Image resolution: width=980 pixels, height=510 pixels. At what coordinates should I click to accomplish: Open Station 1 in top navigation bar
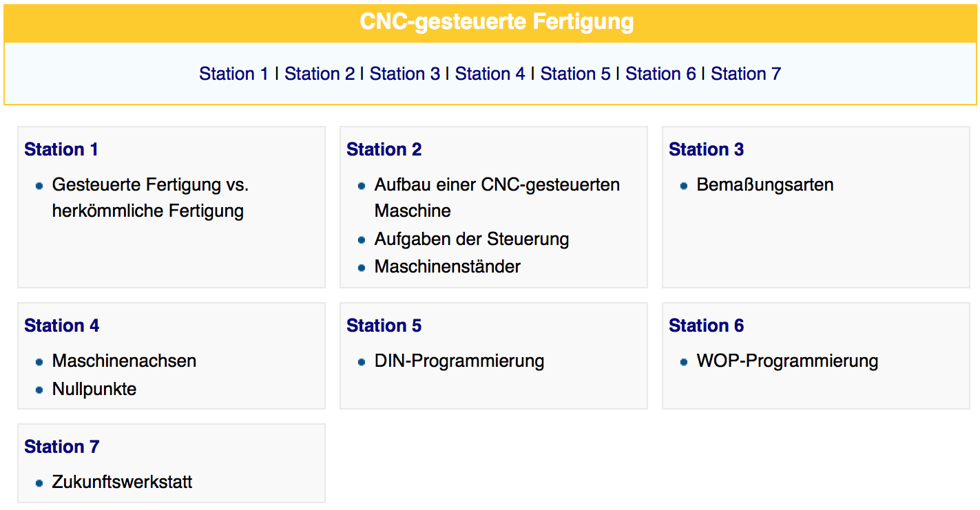(233, 74)
